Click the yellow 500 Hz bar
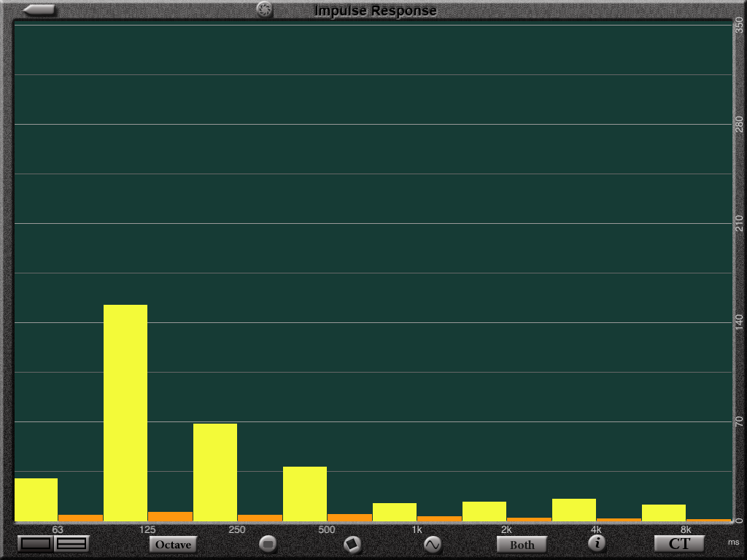 click(x=305, y=494)
